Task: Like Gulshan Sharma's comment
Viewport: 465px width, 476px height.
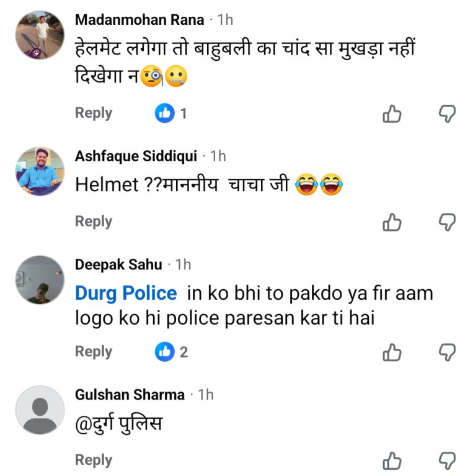Action: point(392,460)
